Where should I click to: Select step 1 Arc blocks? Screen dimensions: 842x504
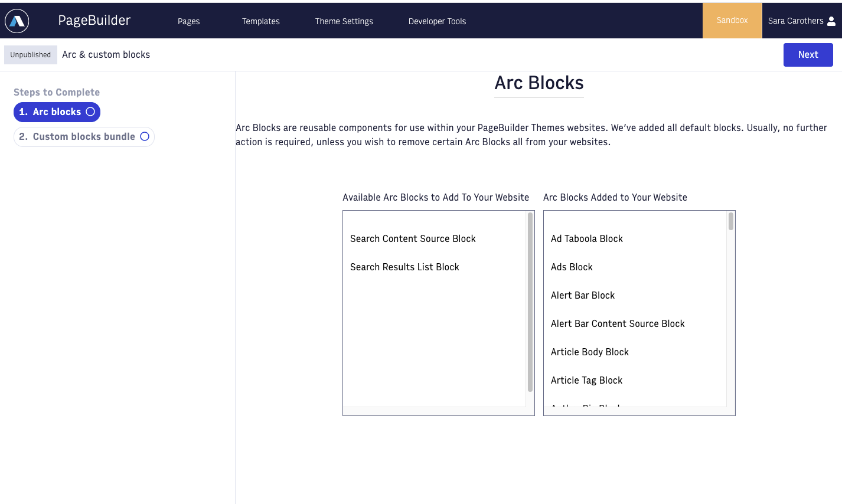pos(57,112)
